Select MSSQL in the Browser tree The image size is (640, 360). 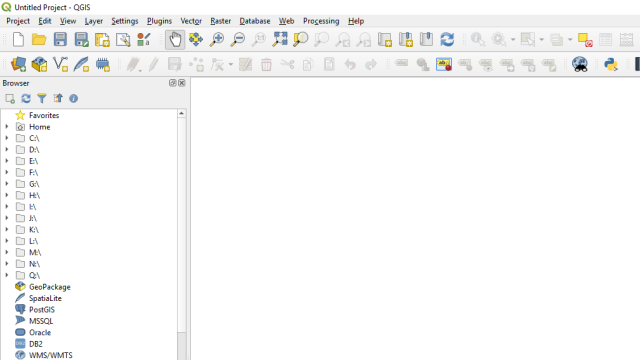coord(41,321)
